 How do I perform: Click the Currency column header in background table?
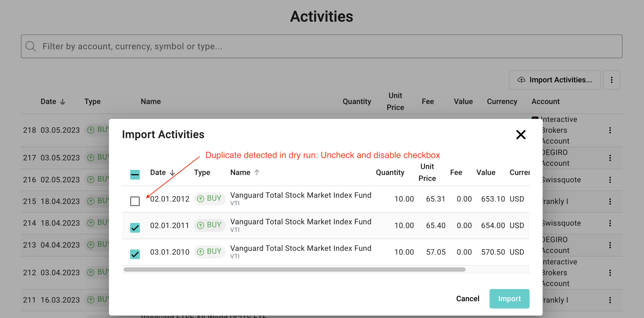[502, 102]
